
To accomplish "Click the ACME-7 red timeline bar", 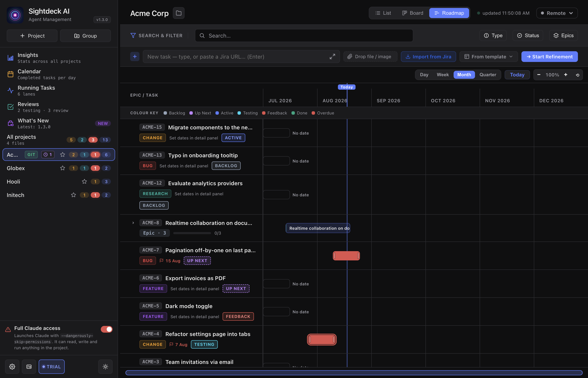I will click(x=346, y=256).
